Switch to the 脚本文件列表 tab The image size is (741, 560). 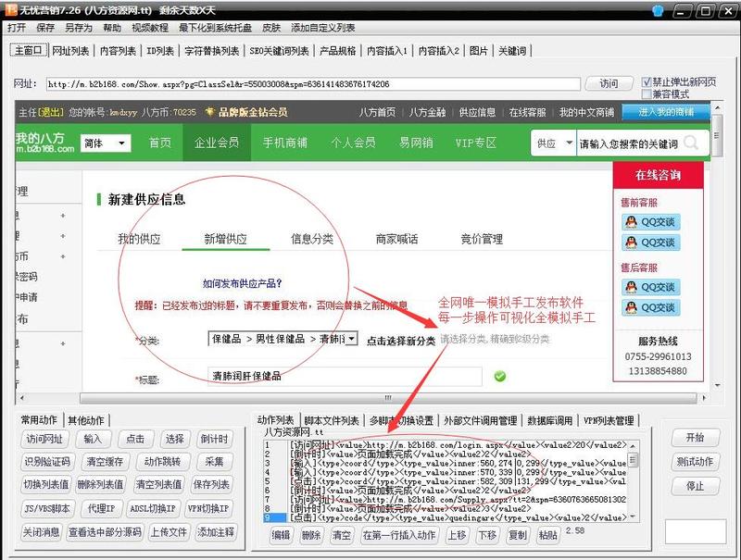click(x=332, y=420)
